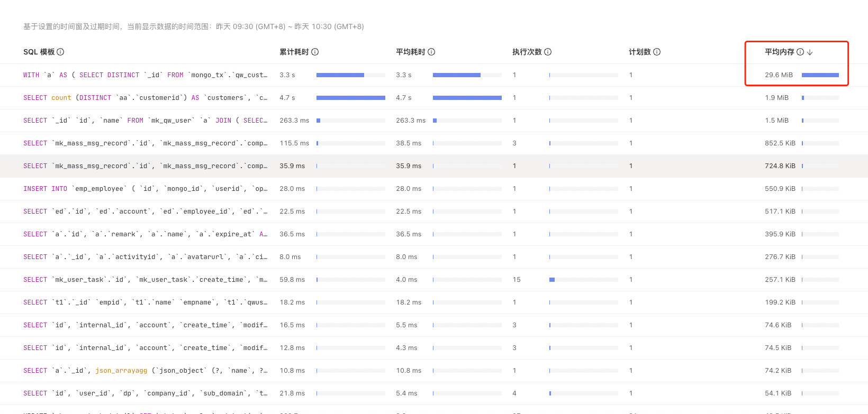Open the SELECT count (DISTINCT SQL statement
This screenshot has width=868, height=414.
[145, 98]
